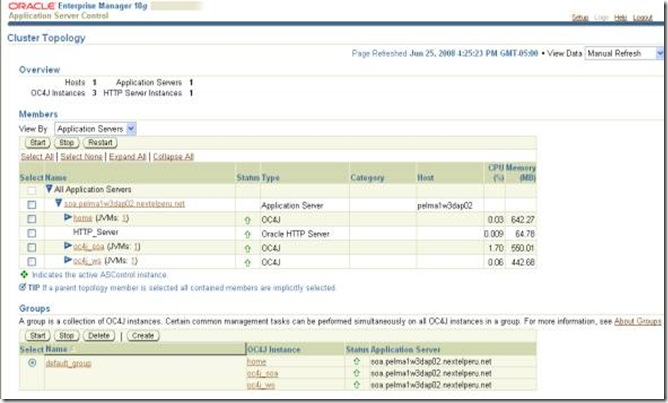
Task: Expand the oc4j_ws tree node
Action: pyautogui.click(x=68, y=260)
